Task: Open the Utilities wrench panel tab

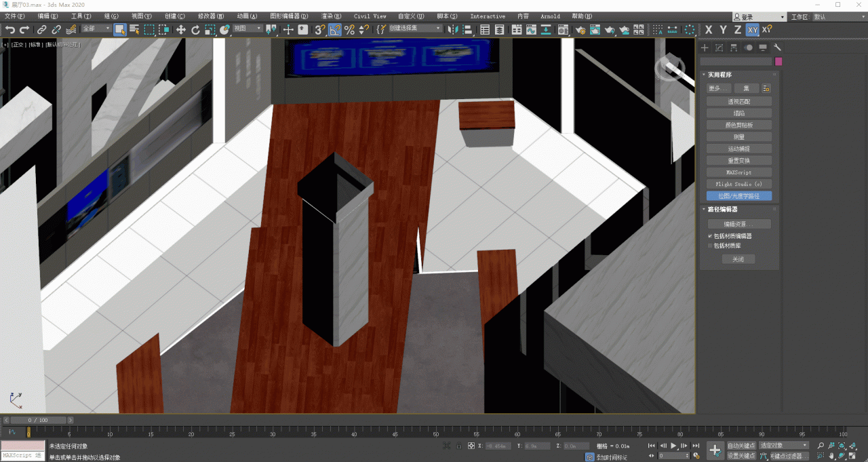Action: 777,47
